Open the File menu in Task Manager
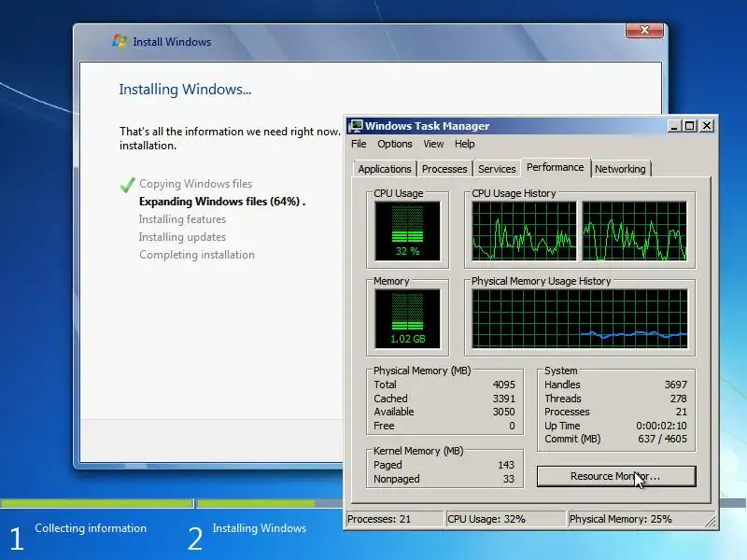Viewport: 747px width, 560px height. click(x=359, y=144)
